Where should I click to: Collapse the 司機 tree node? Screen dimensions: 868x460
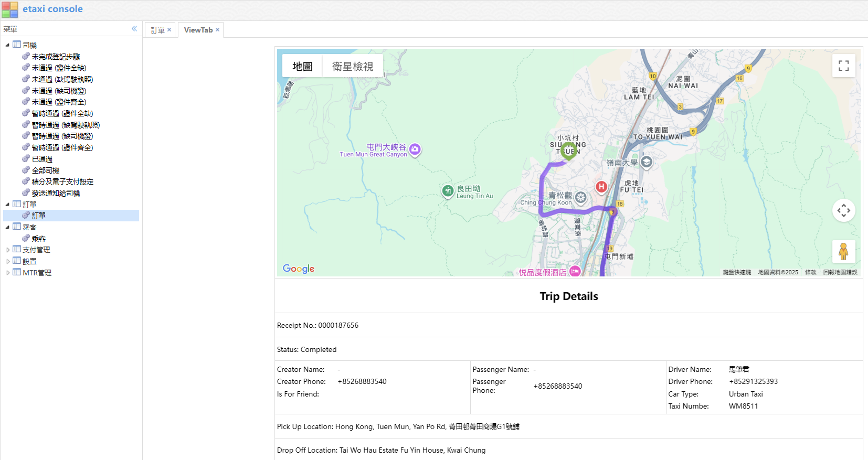[x=7, y=45]
